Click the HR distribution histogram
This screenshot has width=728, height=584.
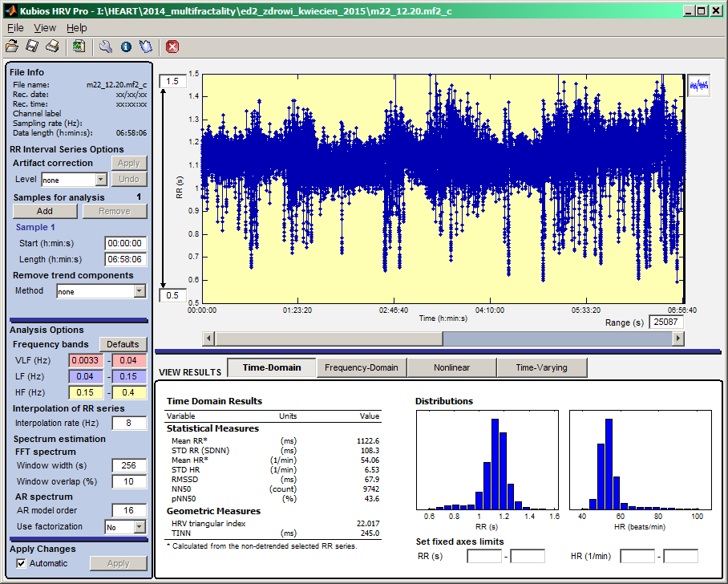641,460
